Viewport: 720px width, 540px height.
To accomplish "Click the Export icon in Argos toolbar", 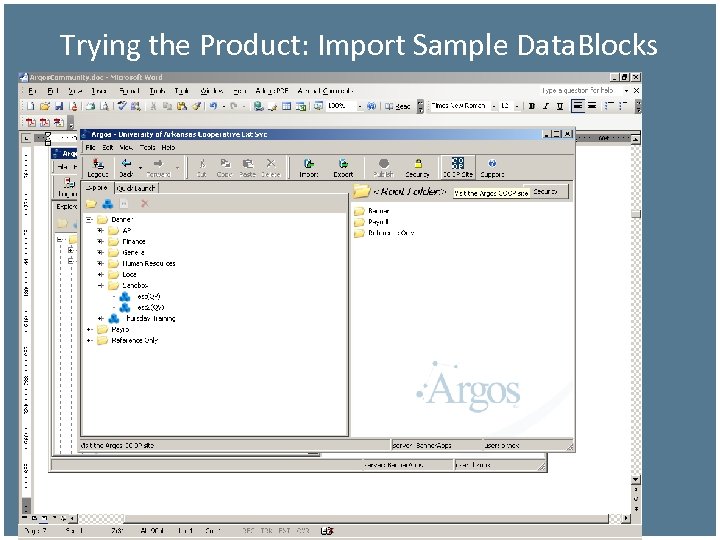I will pos(343,168).
